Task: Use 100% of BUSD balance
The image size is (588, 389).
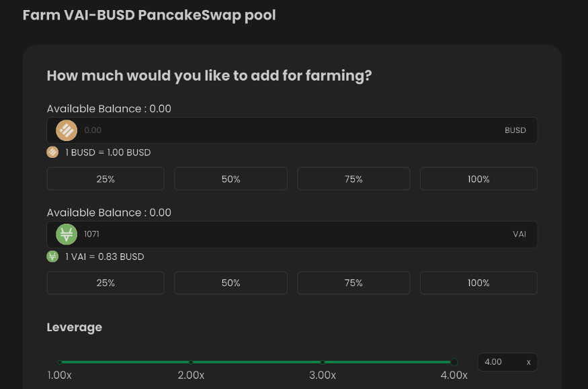Action: coord(478,179)
